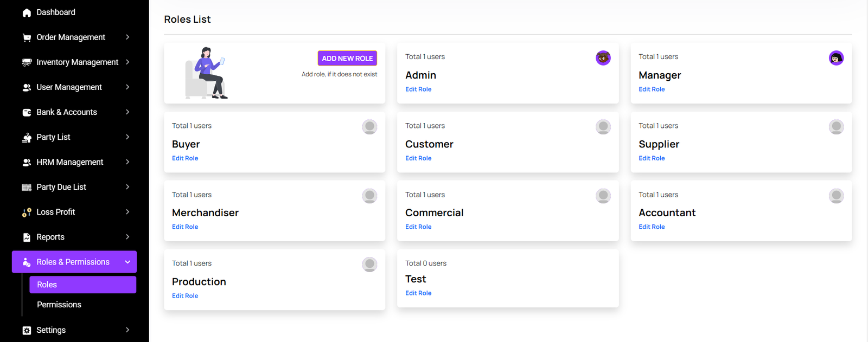This screenshot has width=868, height=342.
Task: Collapse the Roles & Permissions section
Action: tap(127, 262)
